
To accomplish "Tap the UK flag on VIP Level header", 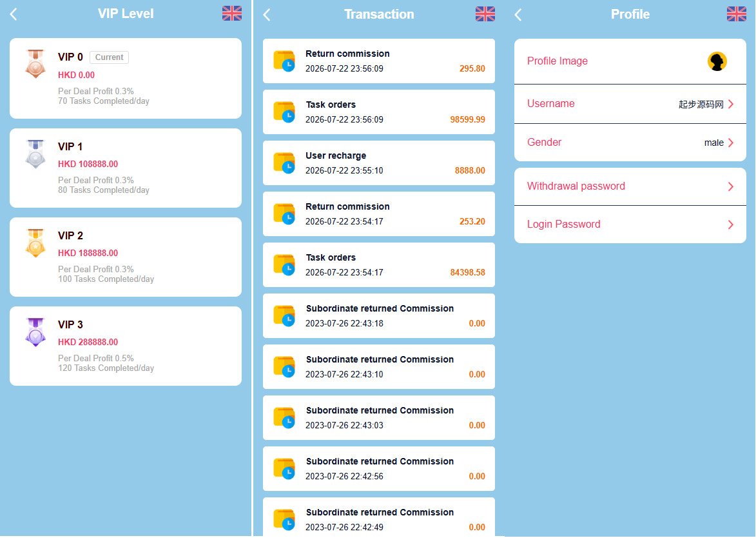I will point(232,13).
